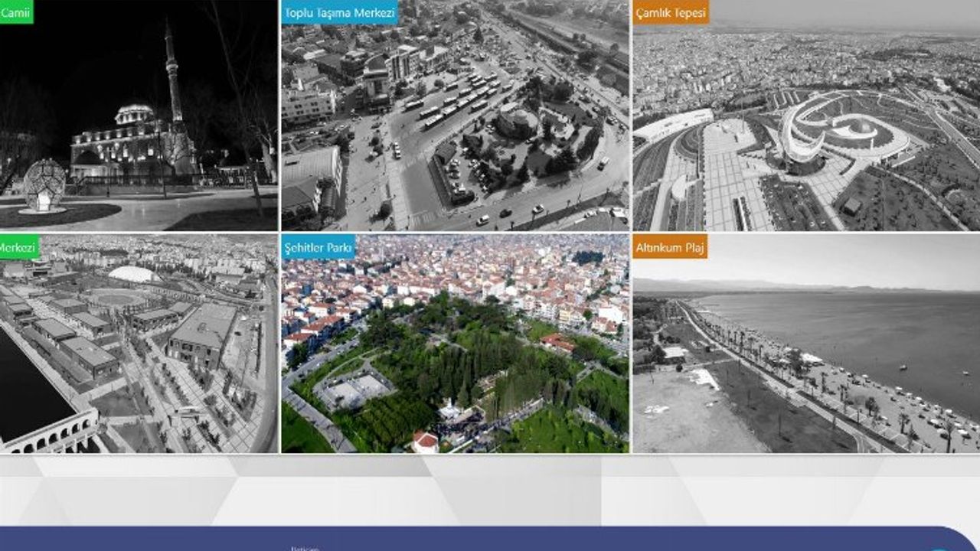Screen dimensions: 980x551
Task: Open the bottom-left Merkezi complex photo
Action: (139, 344)
